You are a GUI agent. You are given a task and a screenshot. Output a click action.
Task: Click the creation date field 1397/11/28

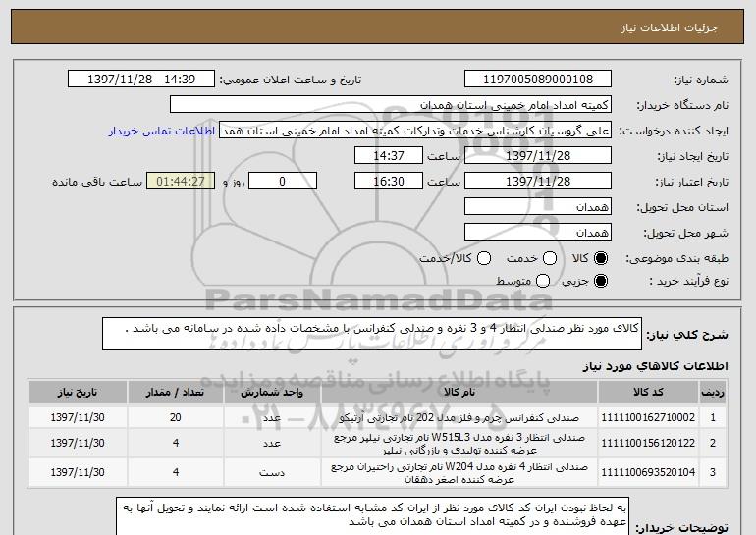[x=538, y=156]
